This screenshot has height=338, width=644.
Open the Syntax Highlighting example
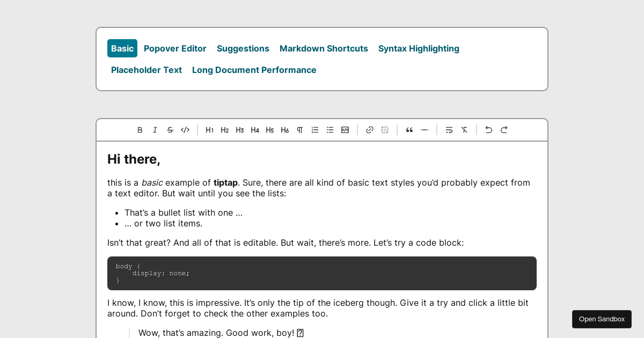click(x=419, y=48)
